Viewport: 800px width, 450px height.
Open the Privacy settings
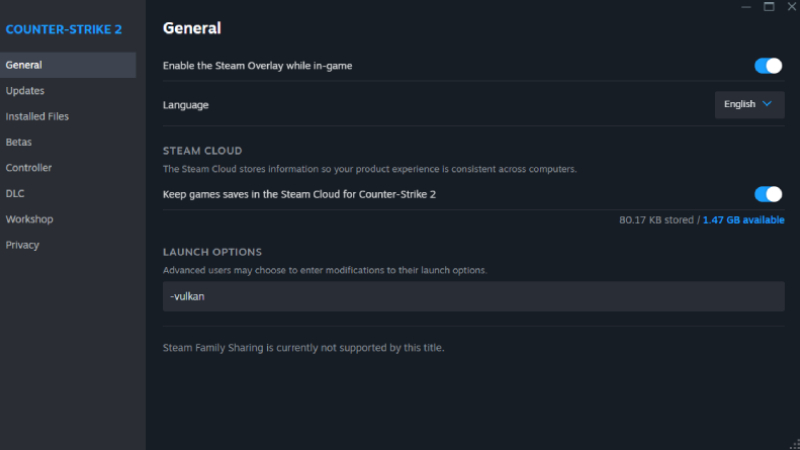click(x=22, y=245)
